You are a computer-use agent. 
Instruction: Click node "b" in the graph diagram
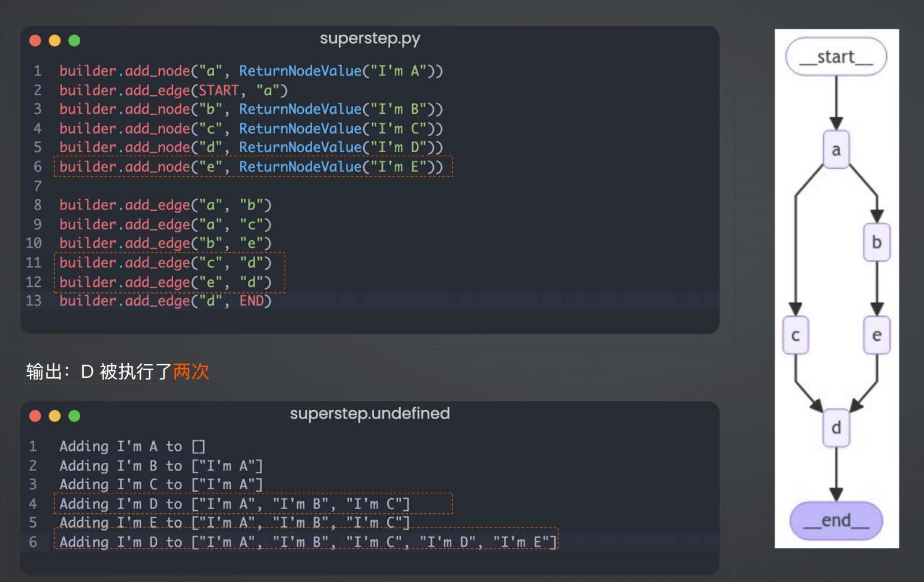[x=877, y=242]
